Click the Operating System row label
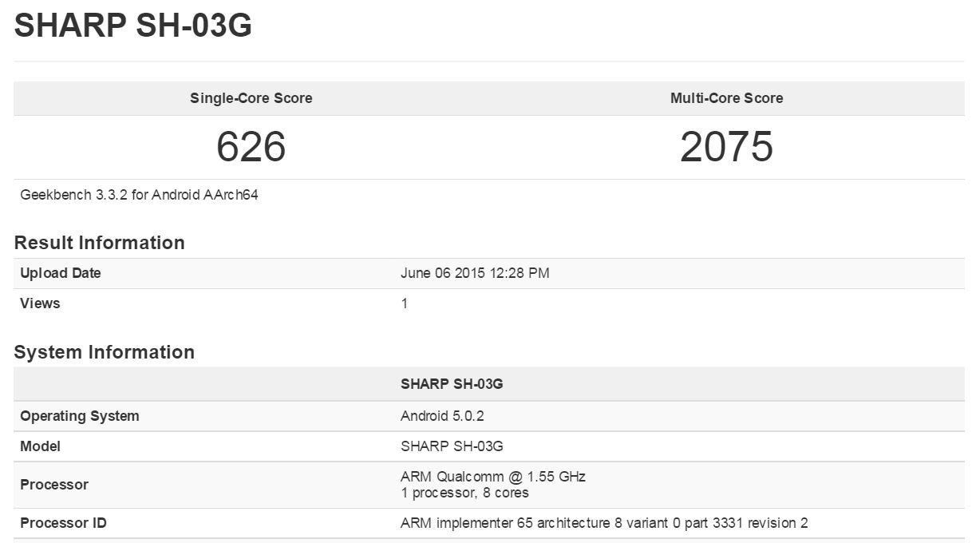The width and height of the screenshot is (980, 543). (x=80, y=416)
